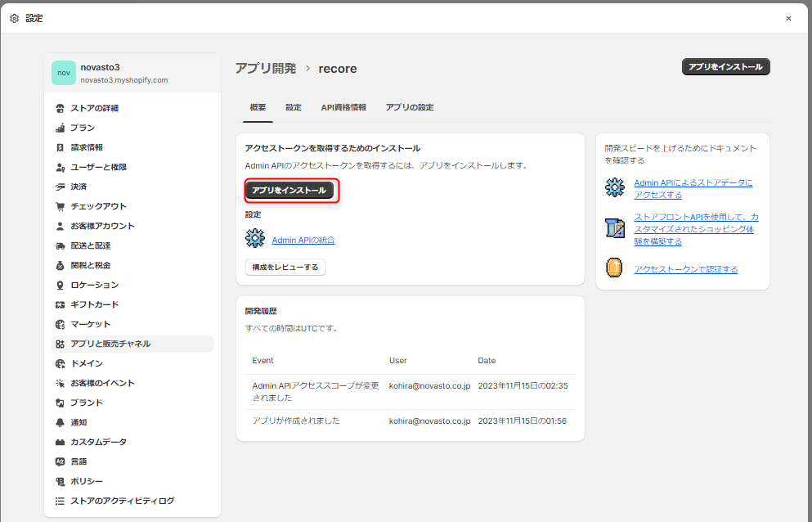Click the custom data icon beside カスタムデータ
The image size is (812, 522).
pyautogui.click(x=60, y=442)
